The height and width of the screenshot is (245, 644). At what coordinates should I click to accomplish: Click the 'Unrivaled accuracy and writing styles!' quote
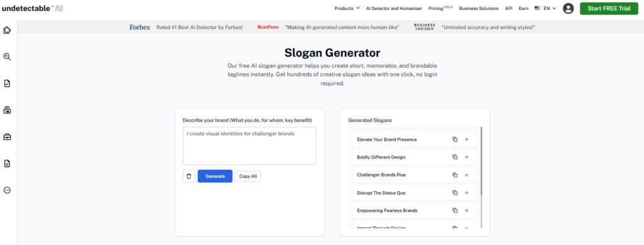(x=488, y=27)
